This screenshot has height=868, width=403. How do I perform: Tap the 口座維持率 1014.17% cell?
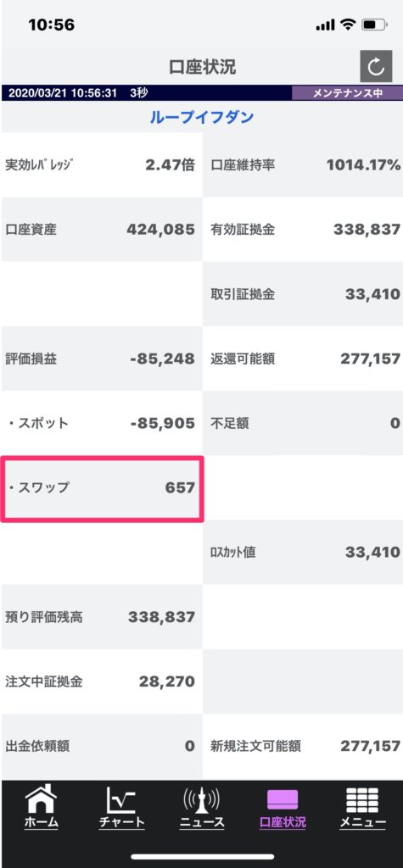click(303, 165)
